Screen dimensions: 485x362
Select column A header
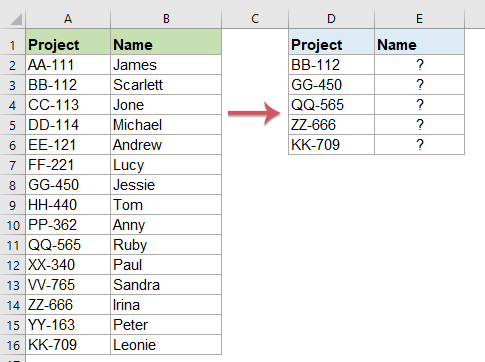68,19
